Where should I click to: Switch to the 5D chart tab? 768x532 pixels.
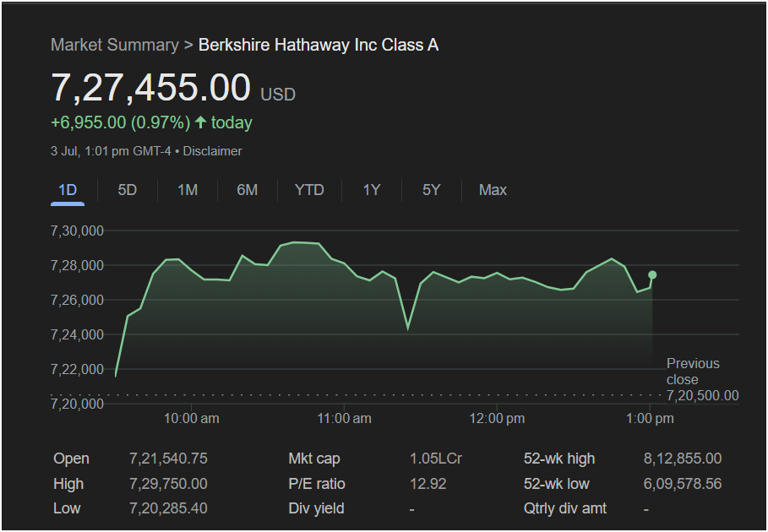coord(128,190)
